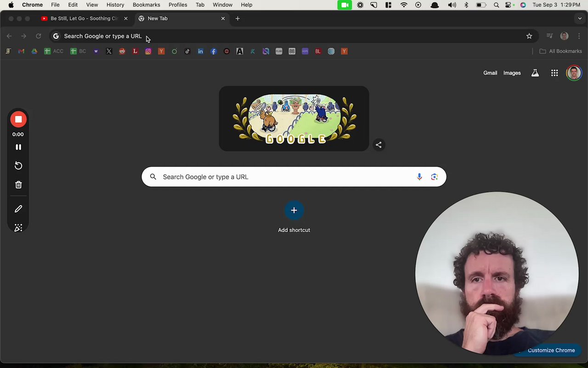Open the Gmail link
Viewport: 588px width, 368px height.
(x=490, y=73)
